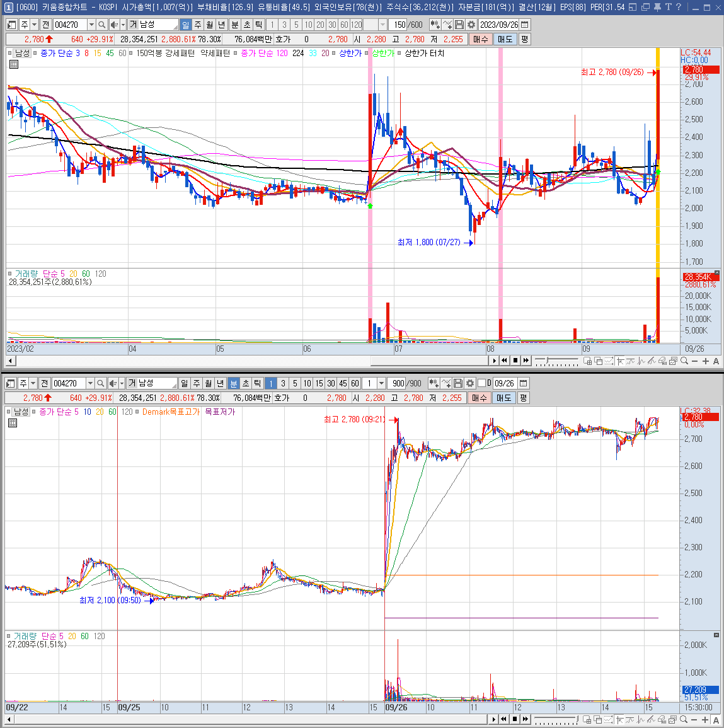The width and height of the screenshot is (724, 728).
Task: Select the 30-minute interval in the lower chart
Action: [x=331, y=383]
